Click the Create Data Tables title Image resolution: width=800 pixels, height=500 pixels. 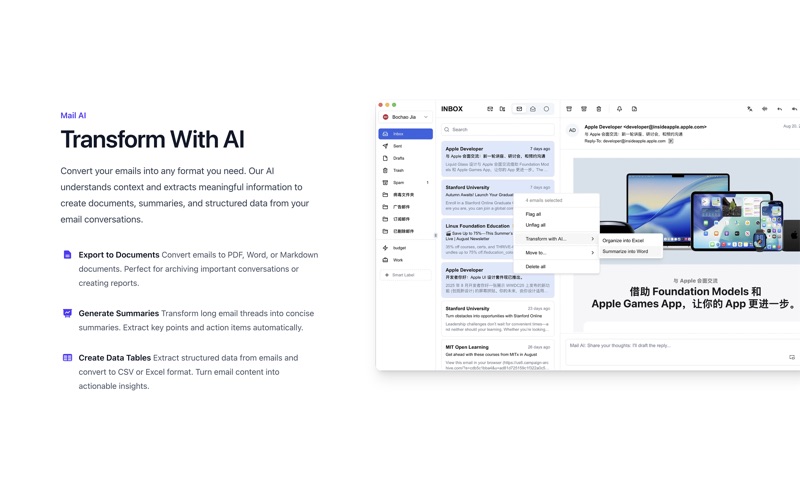(115, 358)
